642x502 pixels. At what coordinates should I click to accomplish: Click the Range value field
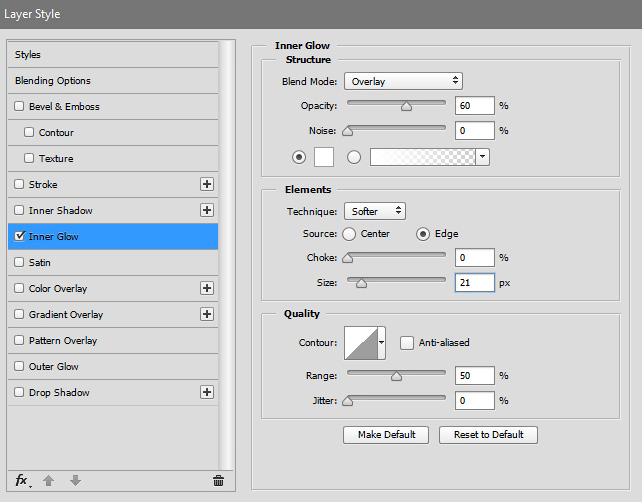(x=475, y=375)
